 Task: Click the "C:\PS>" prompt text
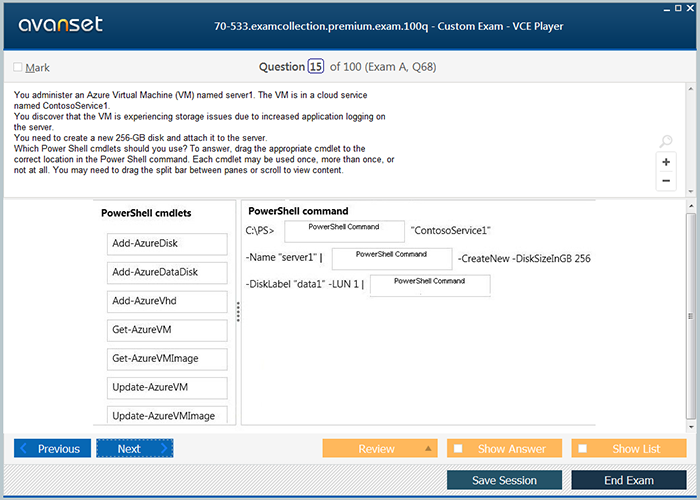coord(260,231)
